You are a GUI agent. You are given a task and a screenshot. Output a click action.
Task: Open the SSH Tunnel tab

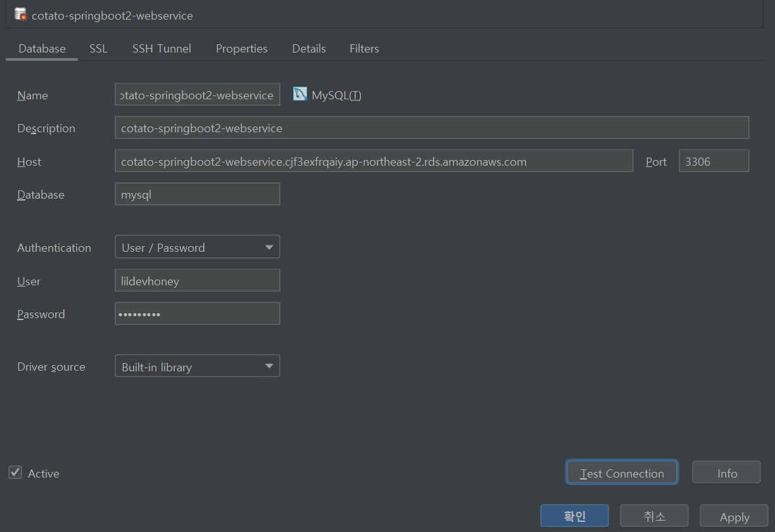pos(161,49)
